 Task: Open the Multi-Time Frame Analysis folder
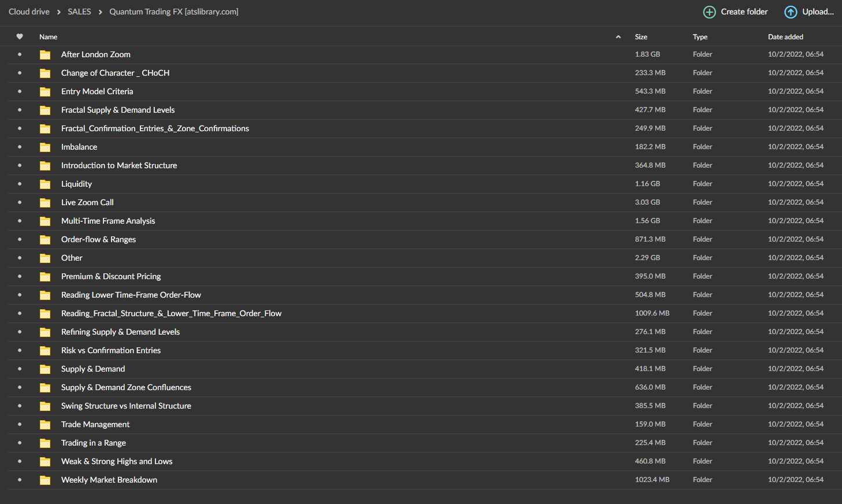108,221
